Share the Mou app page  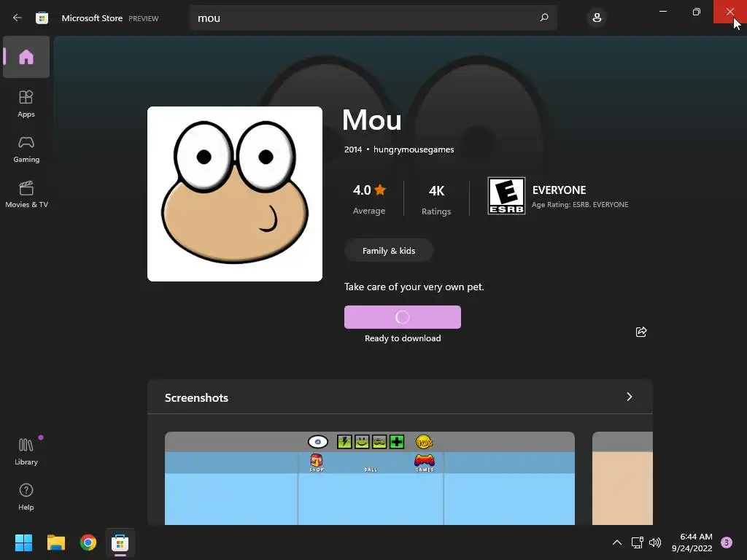click(641, 332)
